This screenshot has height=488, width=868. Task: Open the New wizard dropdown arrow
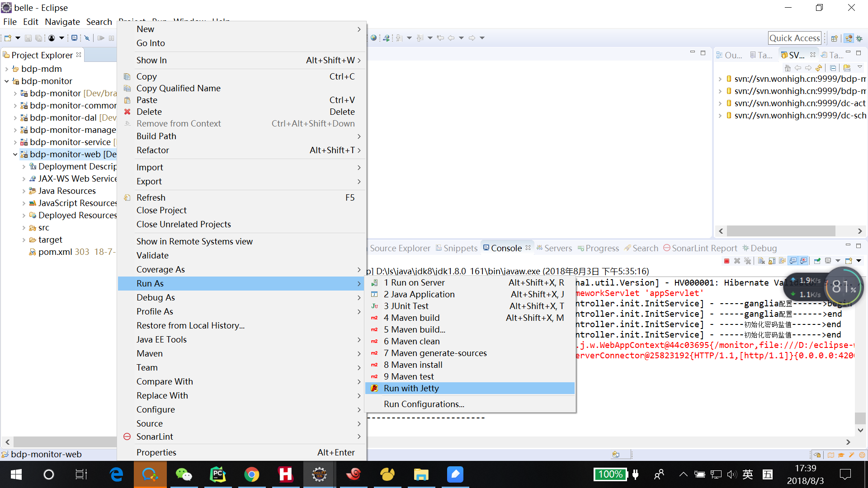(18, 38)
